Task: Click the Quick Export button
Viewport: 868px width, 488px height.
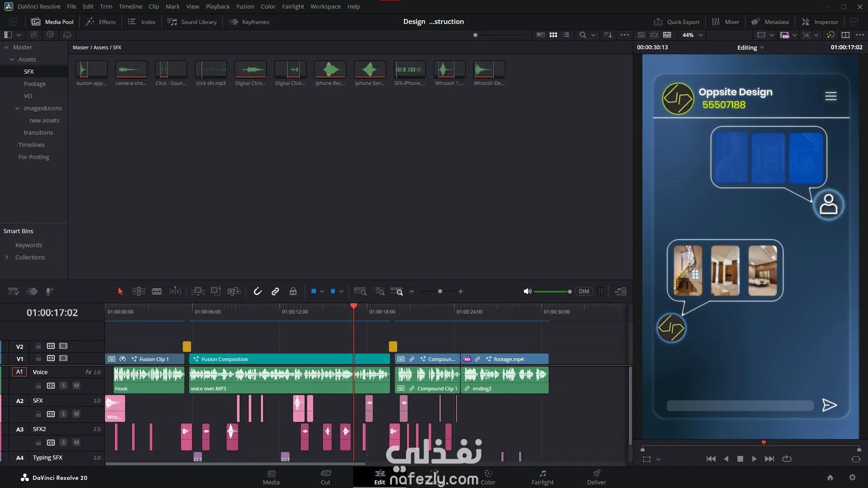Action: [677, 22]
